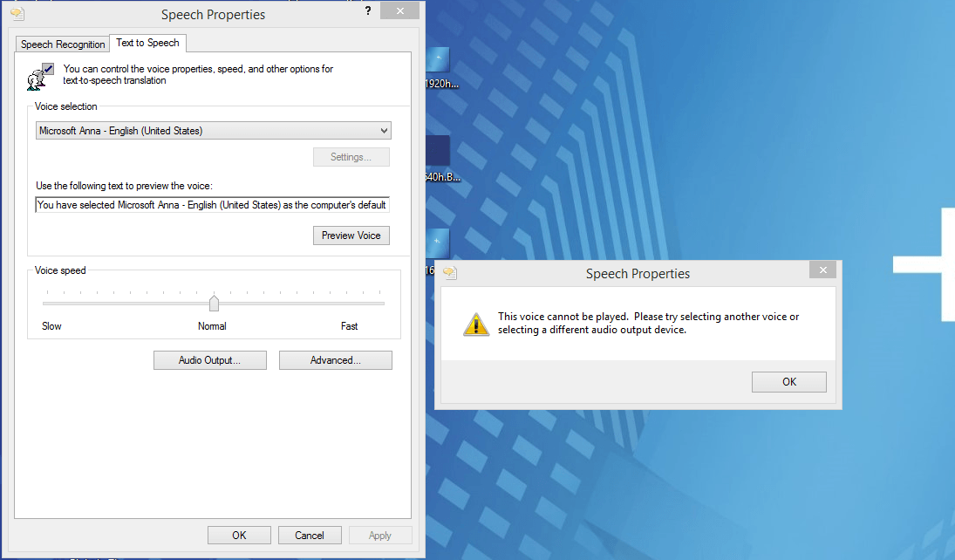Click the voice preview text field
The image size is (955, 560).
pyautogui.click(x=212, y=205)
